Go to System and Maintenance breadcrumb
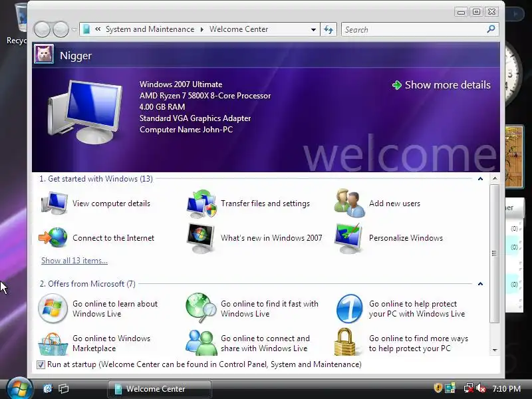 click(150, 29)
